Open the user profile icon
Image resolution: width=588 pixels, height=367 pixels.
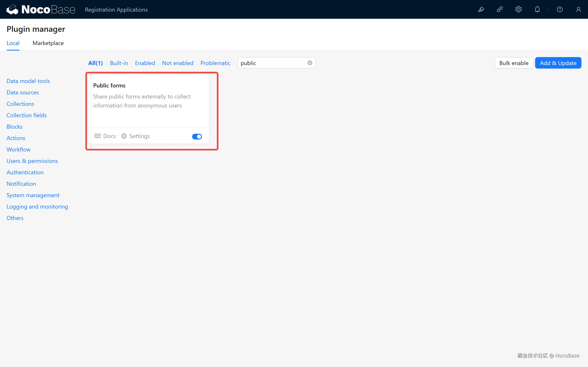[578, 9]
